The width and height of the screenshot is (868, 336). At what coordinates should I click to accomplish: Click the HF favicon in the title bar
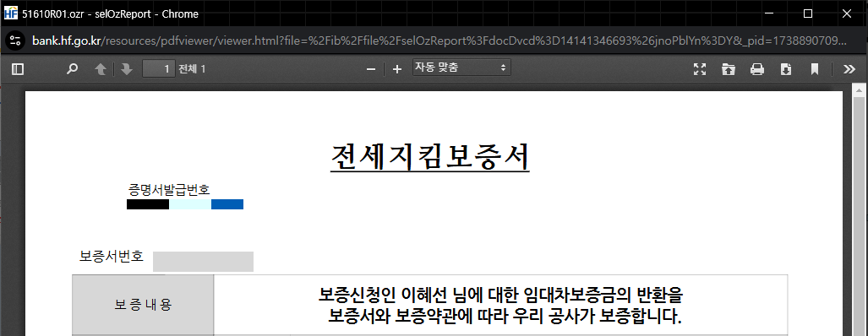tap(10, 14)
